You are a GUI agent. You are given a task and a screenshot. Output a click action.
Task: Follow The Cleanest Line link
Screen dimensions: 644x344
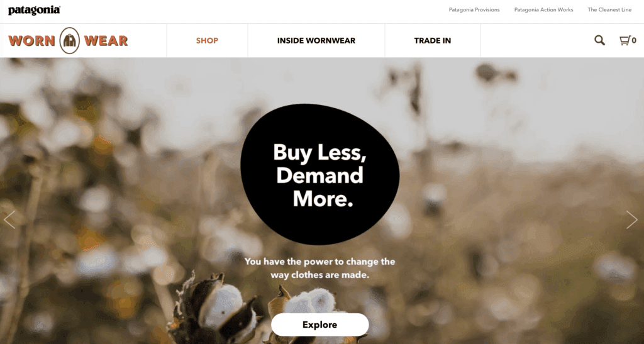[x=609, y=10]
